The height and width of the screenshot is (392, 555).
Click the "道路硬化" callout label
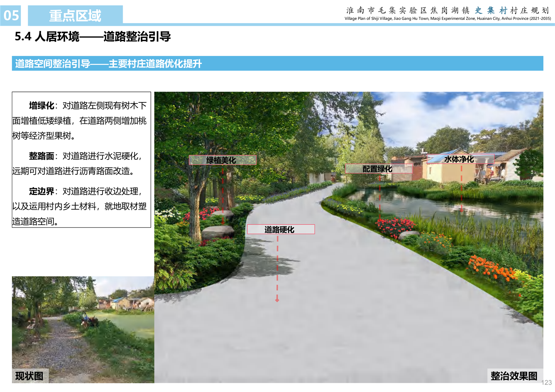coord(280,230)
